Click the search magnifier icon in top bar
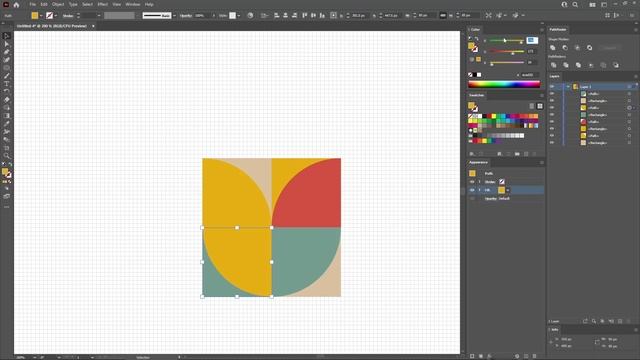 tap(575, 4)
